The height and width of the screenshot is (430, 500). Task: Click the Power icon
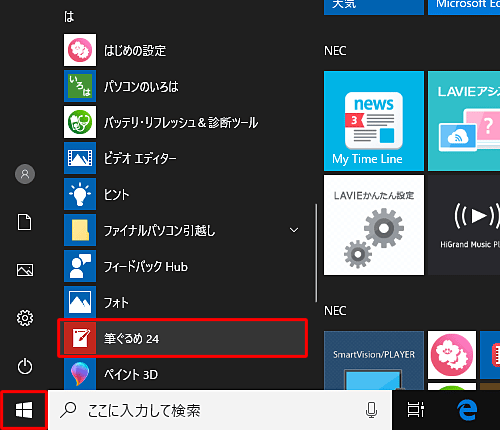(25, 366)
